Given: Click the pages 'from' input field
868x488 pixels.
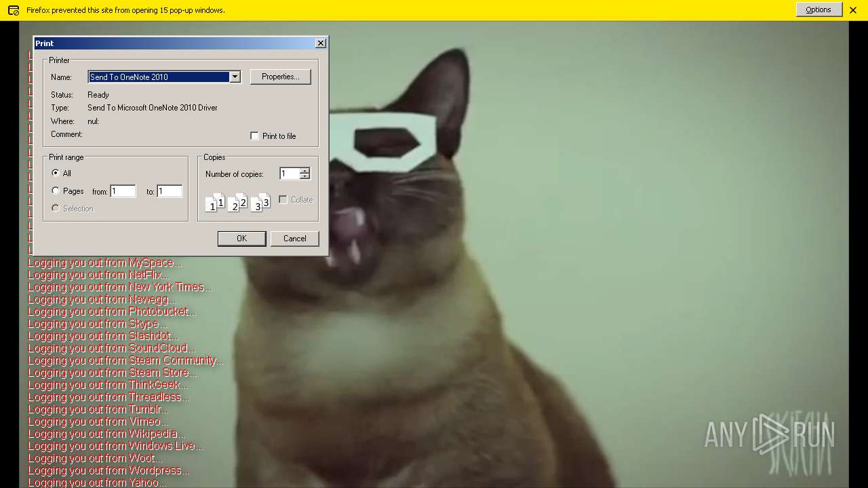Looking at the screenshot, I should 123,192.
